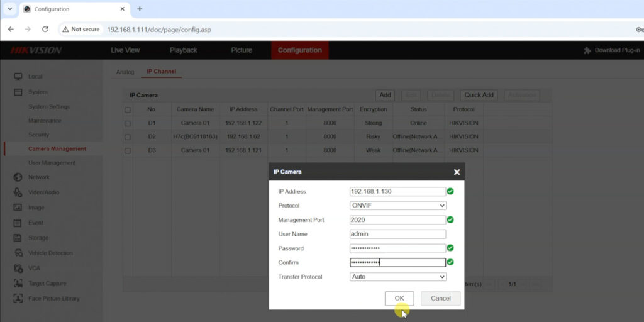Close the IP Camera dialog with X
Screen dimensions: 644x322
point(457,172)
